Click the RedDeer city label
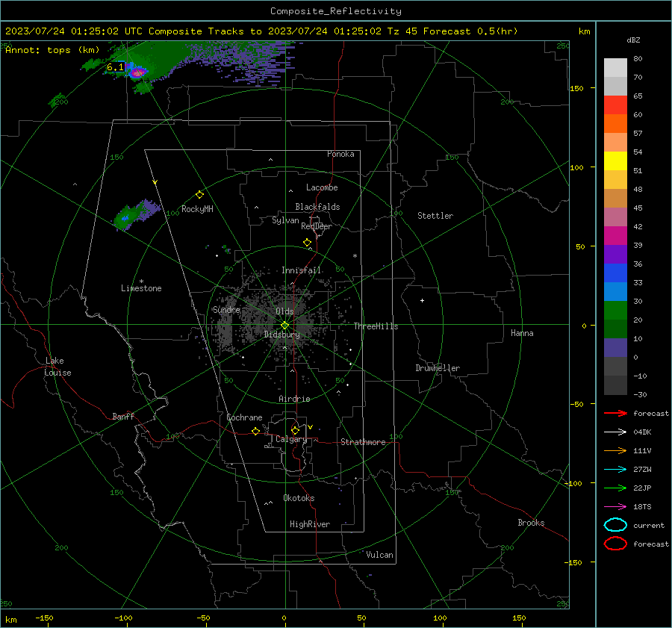672x628 pixels. (317, 226)
